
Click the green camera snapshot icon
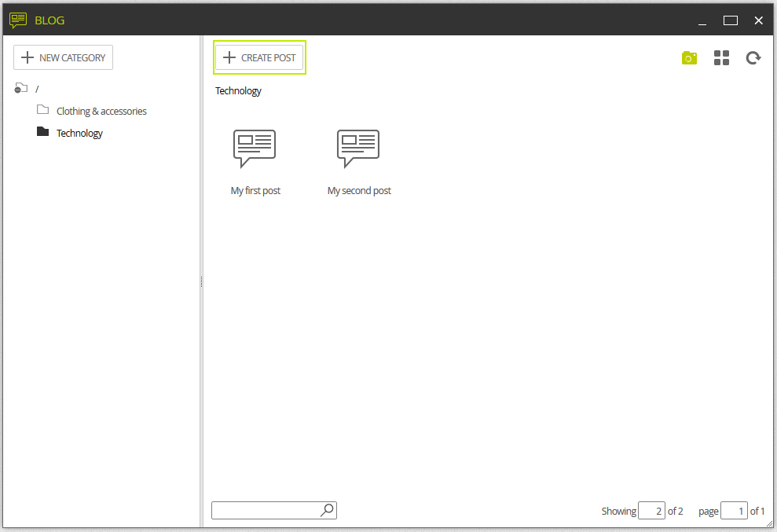(689, 58)
